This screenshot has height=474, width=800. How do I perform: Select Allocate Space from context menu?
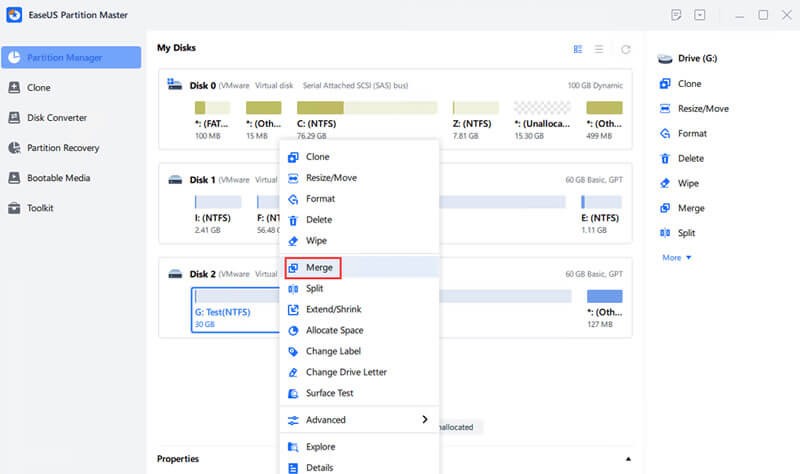359,330
